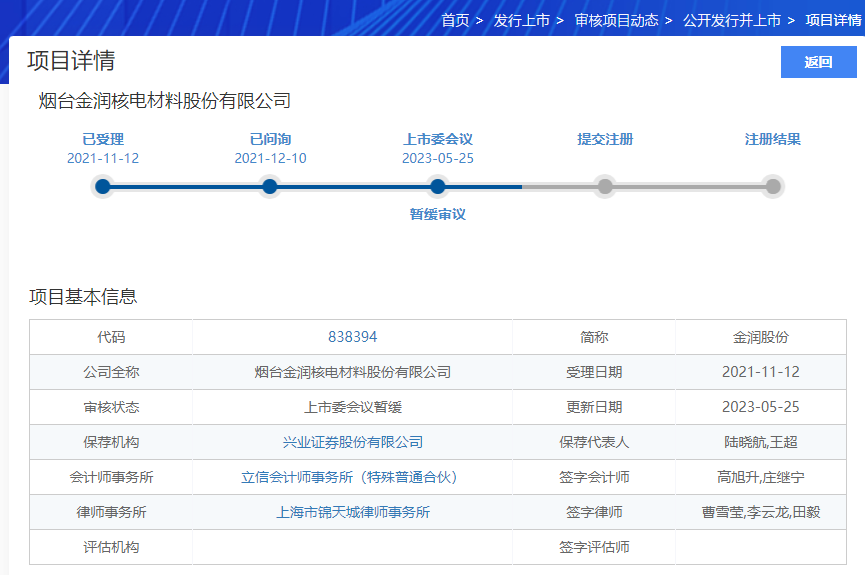Click 暂缓审议 status label
The image size is (865, 575).
437,214
